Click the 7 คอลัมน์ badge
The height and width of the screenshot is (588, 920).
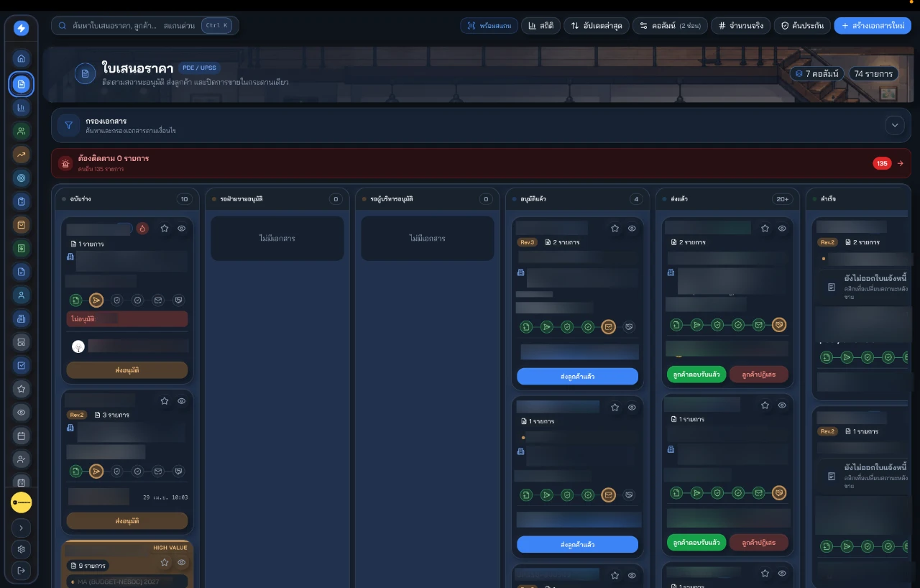click(817, 73)
